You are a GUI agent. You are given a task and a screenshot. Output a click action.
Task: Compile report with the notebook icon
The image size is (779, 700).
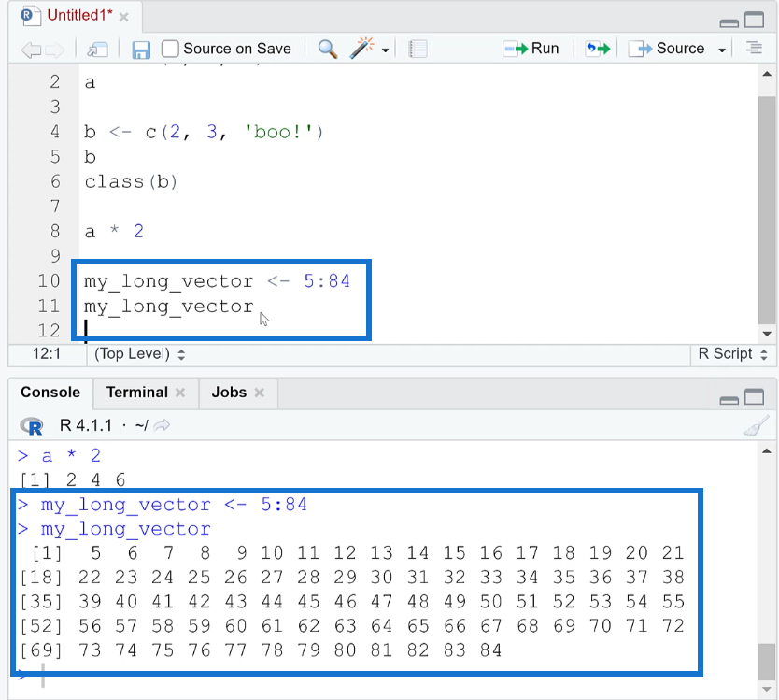pos(418,49)
